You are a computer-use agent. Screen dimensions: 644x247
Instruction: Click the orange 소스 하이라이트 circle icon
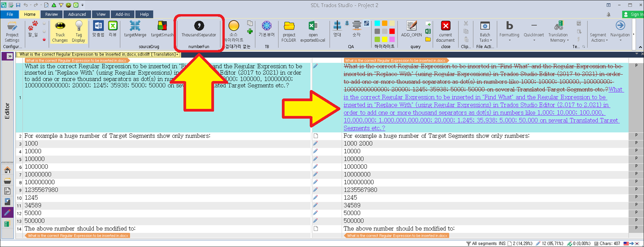click(x=234, y=26)
